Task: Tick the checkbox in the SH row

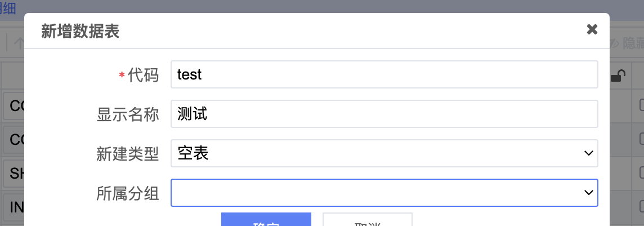Action: (641, 172)
